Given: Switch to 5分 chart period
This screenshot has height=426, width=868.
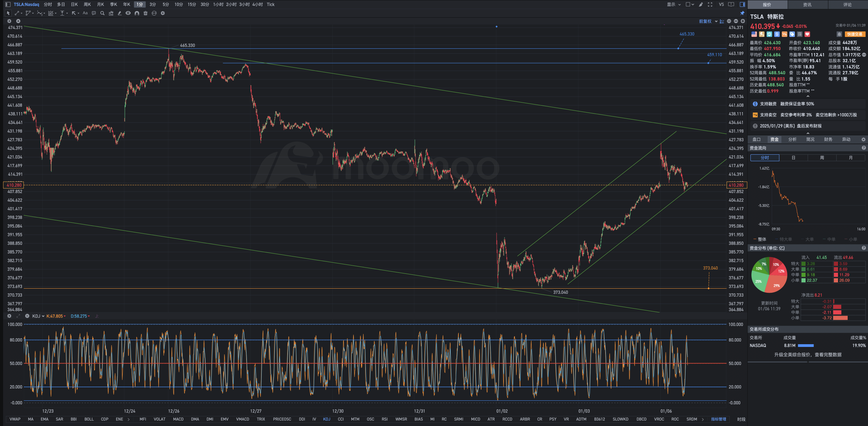Looking at the screenshot, I should click(166, 4).
